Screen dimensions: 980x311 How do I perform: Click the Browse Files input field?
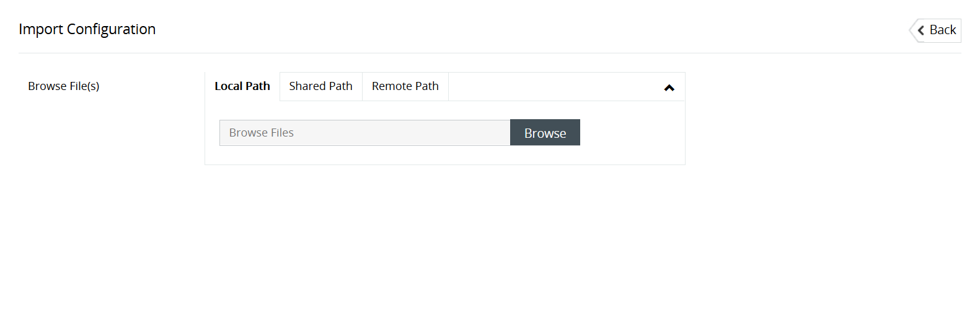tap(364, 133)
